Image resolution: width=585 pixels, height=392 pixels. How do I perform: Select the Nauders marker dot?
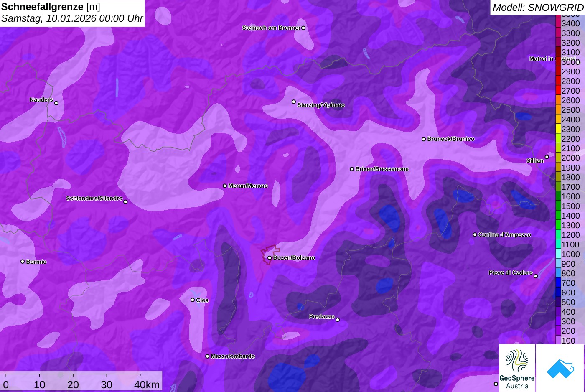point(56,103)
